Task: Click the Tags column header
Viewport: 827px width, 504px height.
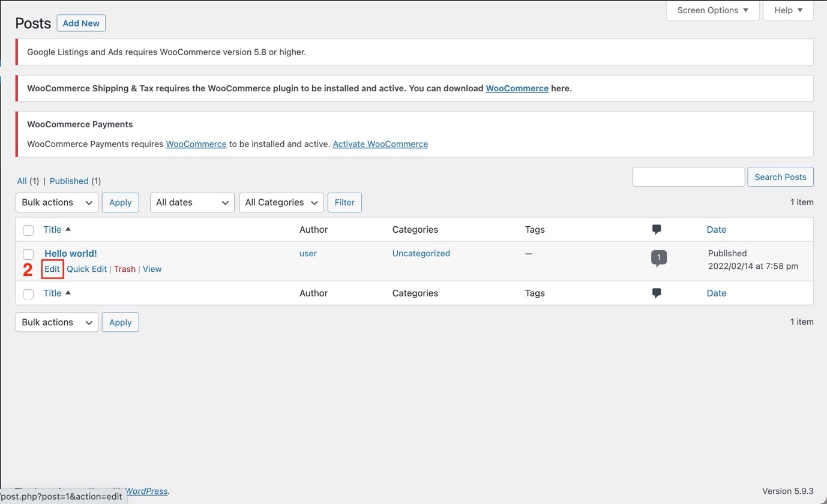Action: [x=535, y=229]
